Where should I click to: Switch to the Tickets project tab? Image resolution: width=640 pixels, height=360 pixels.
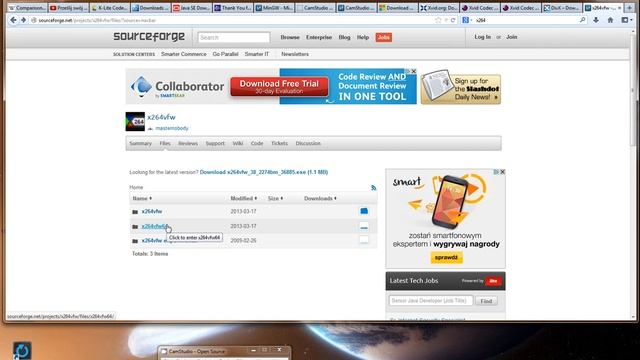[279, 143]
